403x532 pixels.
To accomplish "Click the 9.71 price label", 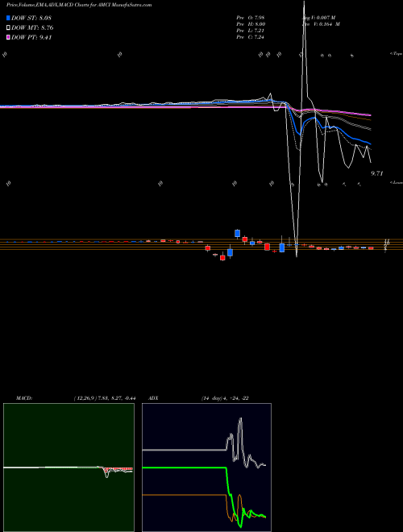I will 377,173.
